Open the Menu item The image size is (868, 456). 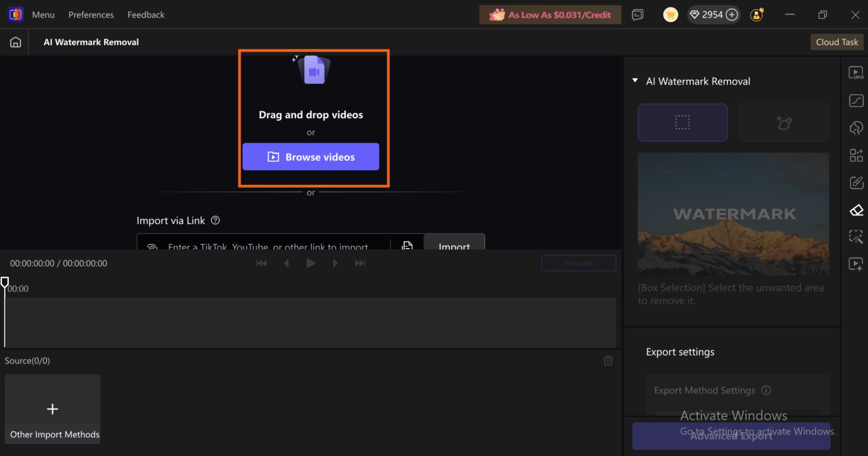point(43,15)
